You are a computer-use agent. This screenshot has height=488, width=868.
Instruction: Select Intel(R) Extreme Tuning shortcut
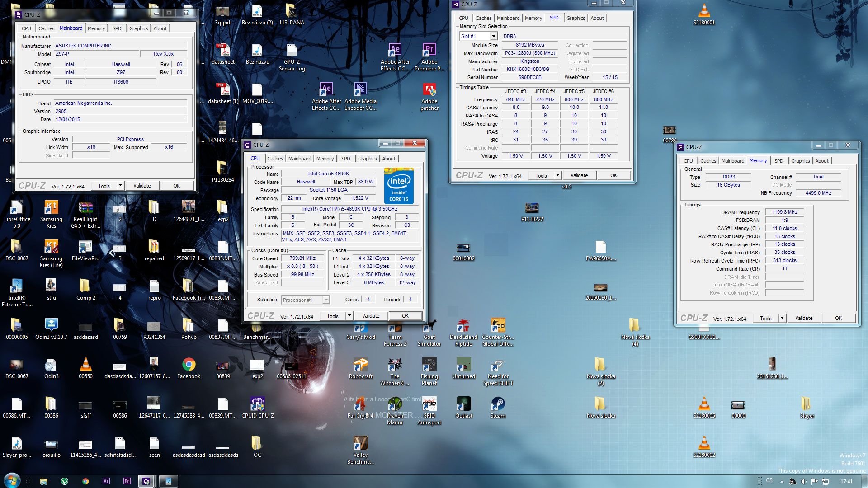click(17, 293)
